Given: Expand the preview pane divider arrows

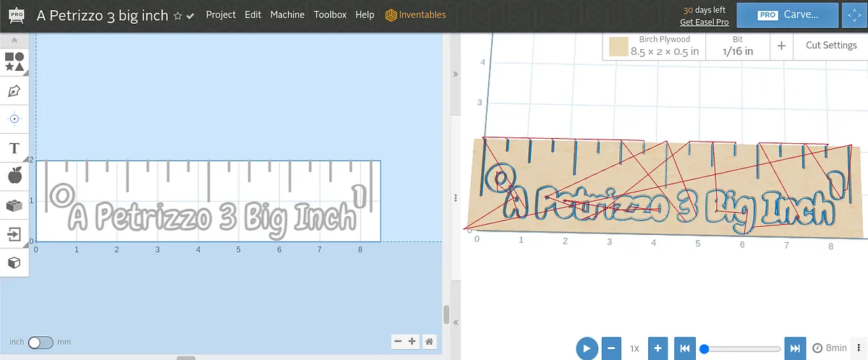Looking at the screenshot, I should [x=455, y=74].
